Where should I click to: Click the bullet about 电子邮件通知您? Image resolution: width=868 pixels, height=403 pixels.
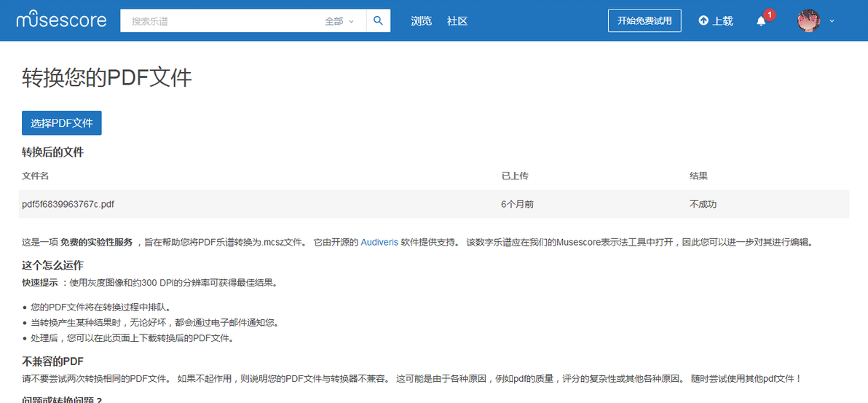click(155, 323)
